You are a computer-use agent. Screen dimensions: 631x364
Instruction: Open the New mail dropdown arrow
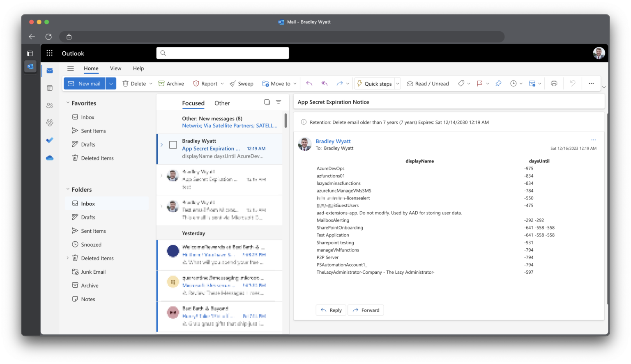pyautogui.click(x=111, y=83)
